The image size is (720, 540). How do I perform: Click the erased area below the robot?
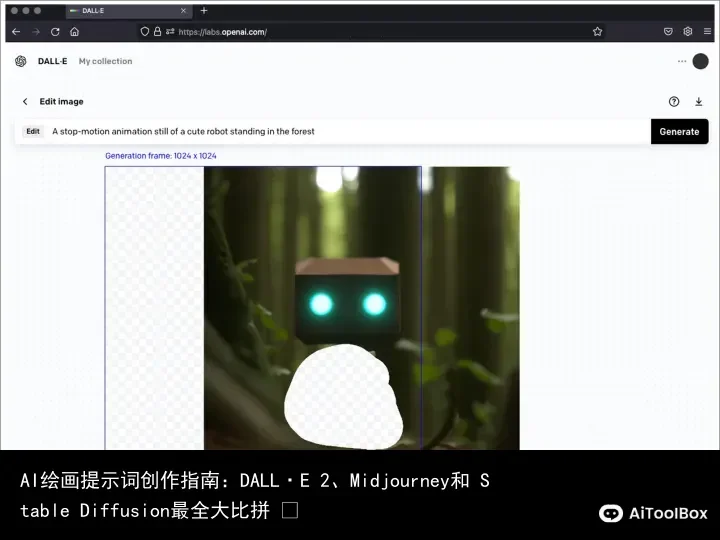click(x=343, y=397)
